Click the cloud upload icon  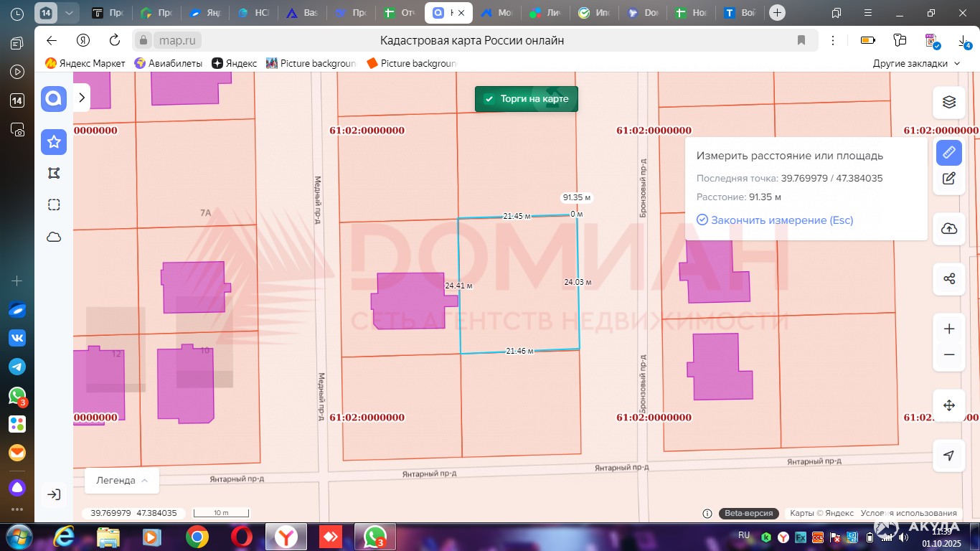pos(948,229)
